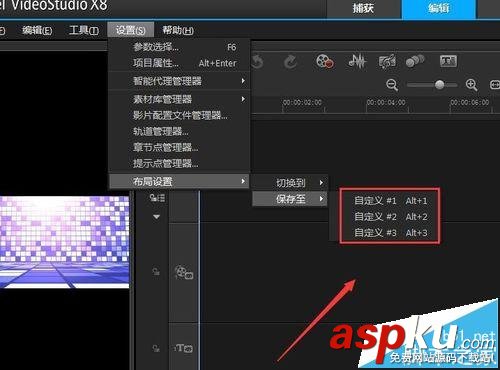Open 章节点管理器... entry
This screenshot has height=370, width=500.
pyautogui.click(x=179, y=147)
